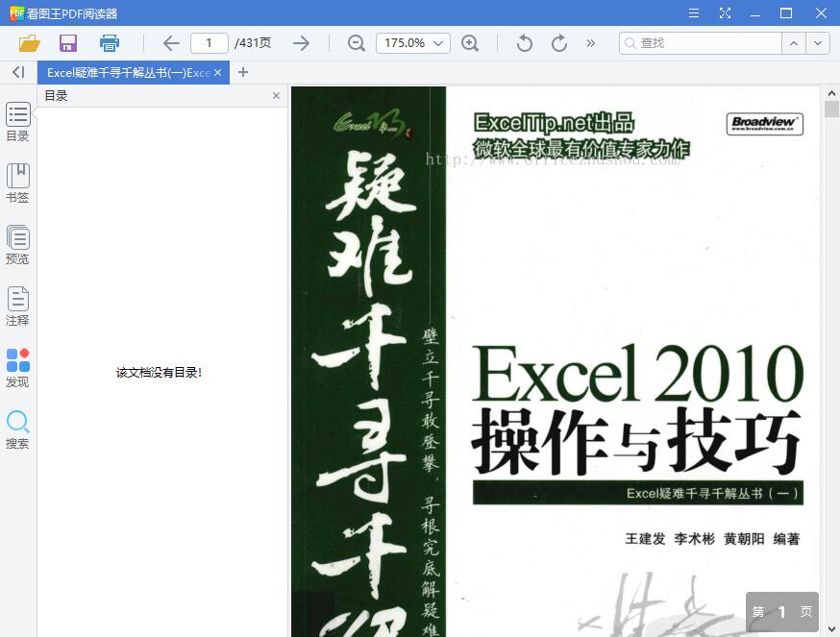Open the 175.0% zoom dropdown
The width and height of the screenshot is (840, 637).
point(413,43)
